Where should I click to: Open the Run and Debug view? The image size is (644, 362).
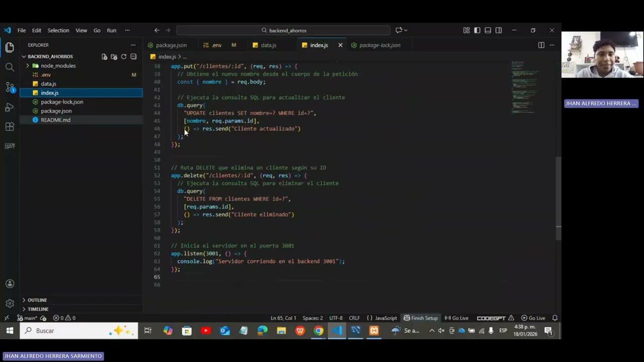tap(10, 107)
